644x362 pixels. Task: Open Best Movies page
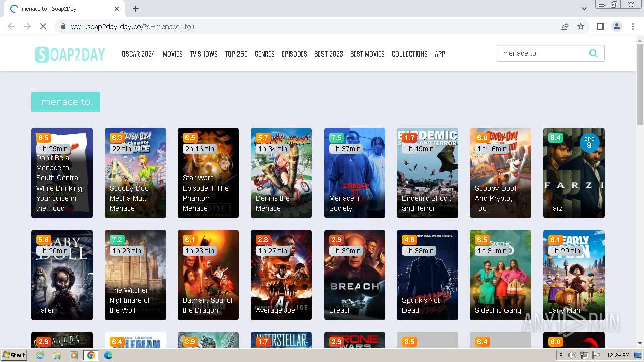point(367,54)
